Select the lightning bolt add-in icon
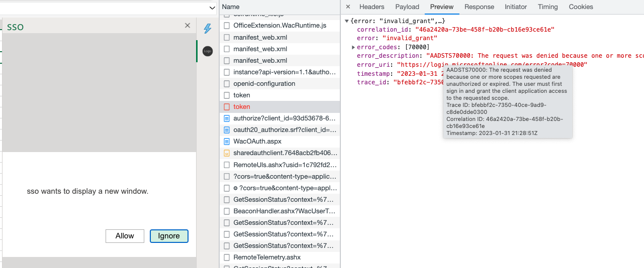Viewport: 644px width, 268px height. [x=207, y=29]
